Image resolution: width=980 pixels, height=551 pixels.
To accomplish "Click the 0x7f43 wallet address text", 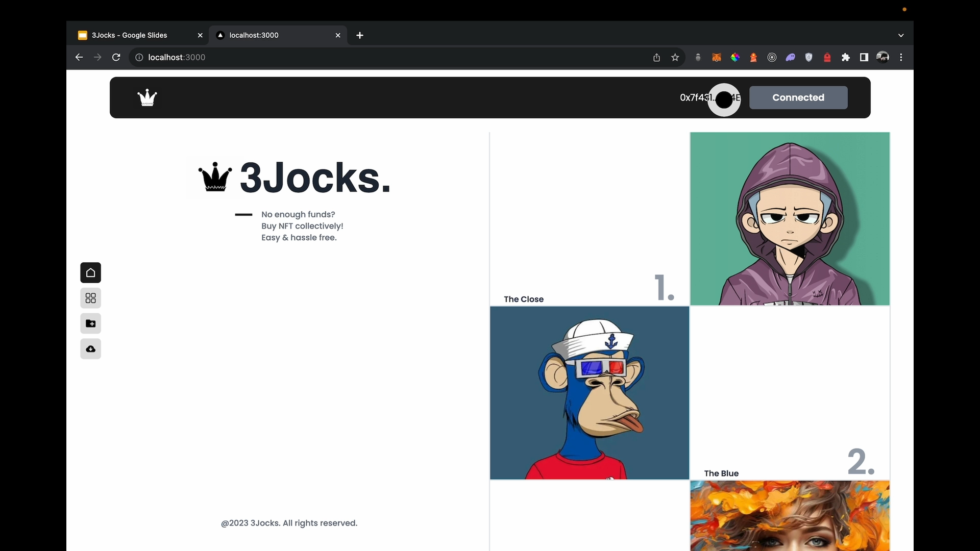I will click(x=710, y=97).
